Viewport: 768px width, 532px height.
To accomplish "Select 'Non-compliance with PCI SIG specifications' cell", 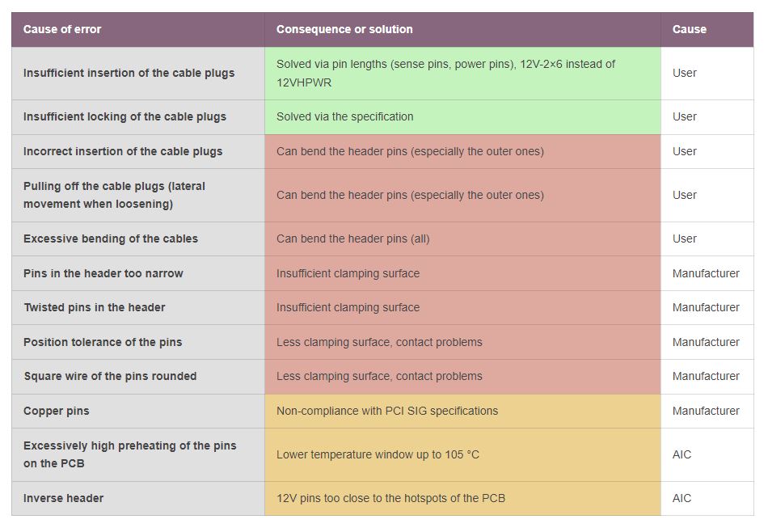I will [463, 411].
